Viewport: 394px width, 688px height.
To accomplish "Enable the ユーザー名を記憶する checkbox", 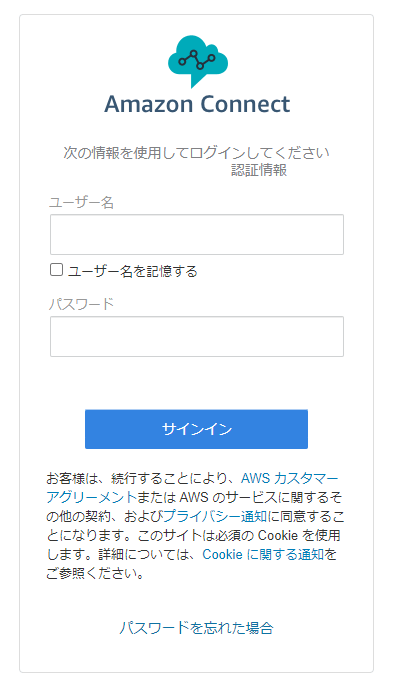I will coord(56,269).
